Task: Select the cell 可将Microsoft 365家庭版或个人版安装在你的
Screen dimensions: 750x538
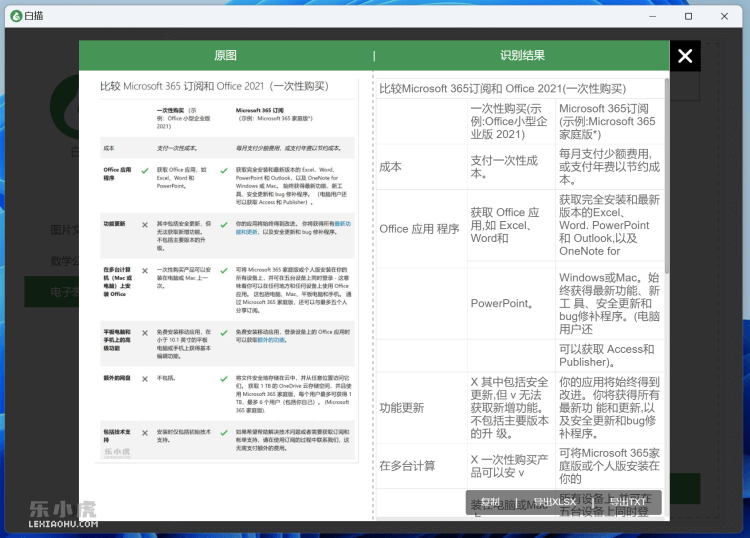Action: coord(610,466)
